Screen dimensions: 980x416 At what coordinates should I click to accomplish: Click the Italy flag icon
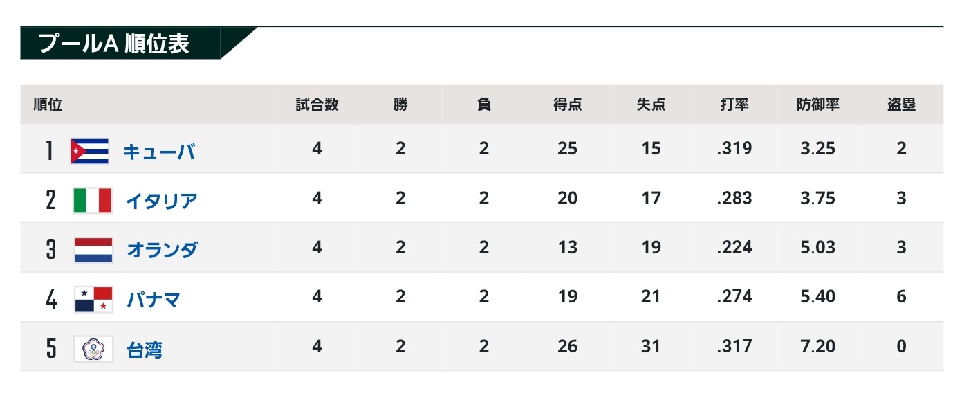click(x=93, y=201)
